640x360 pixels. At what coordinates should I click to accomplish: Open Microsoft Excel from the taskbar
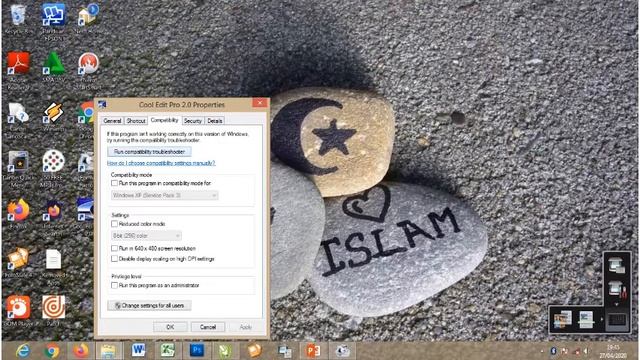(x=167, y=351)
